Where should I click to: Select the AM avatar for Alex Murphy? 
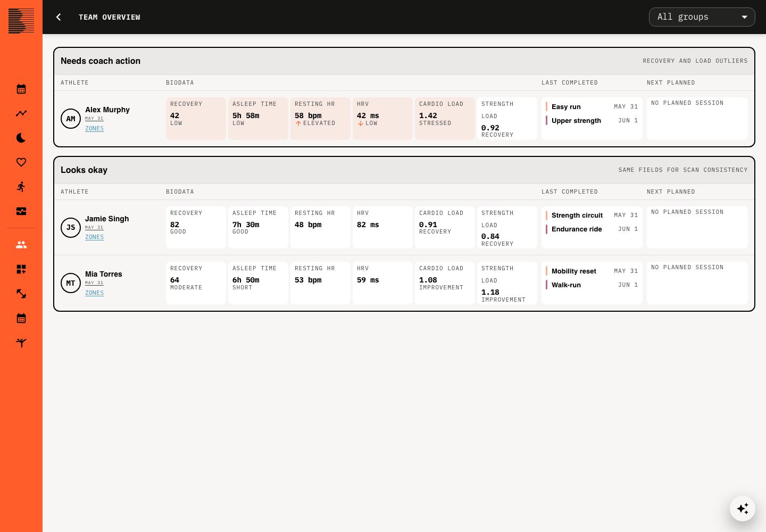point(71,119)
